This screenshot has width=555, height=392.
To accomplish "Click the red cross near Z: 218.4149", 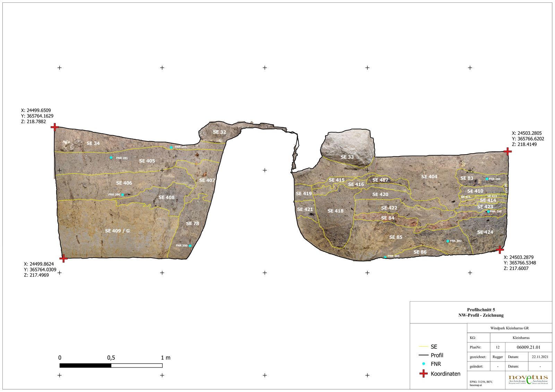I will pos(507,151).
